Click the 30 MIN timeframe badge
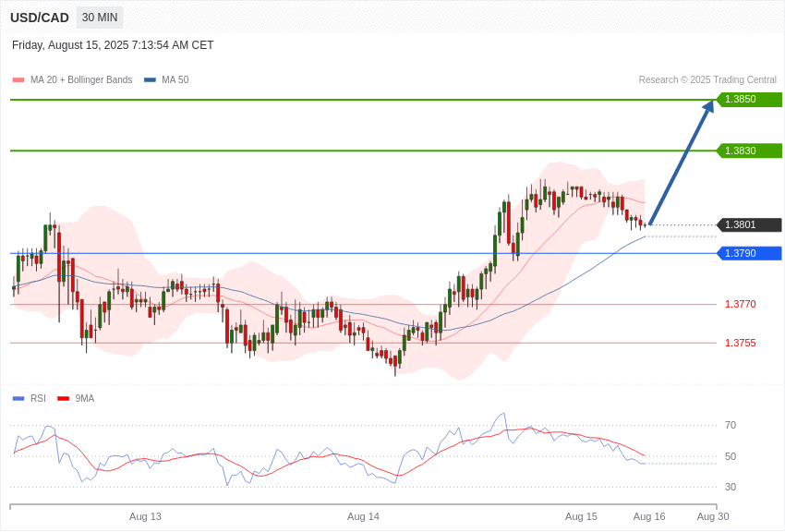This screenshot has height=532, width=785. (x=100, y=18)
